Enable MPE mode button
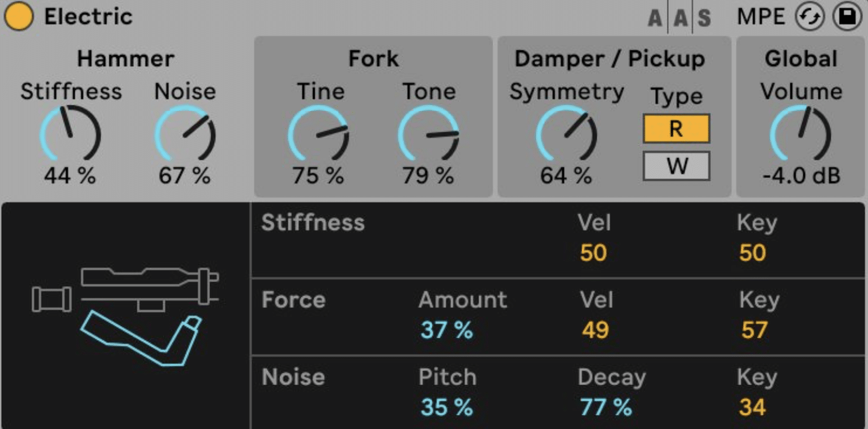 [760, 17]
